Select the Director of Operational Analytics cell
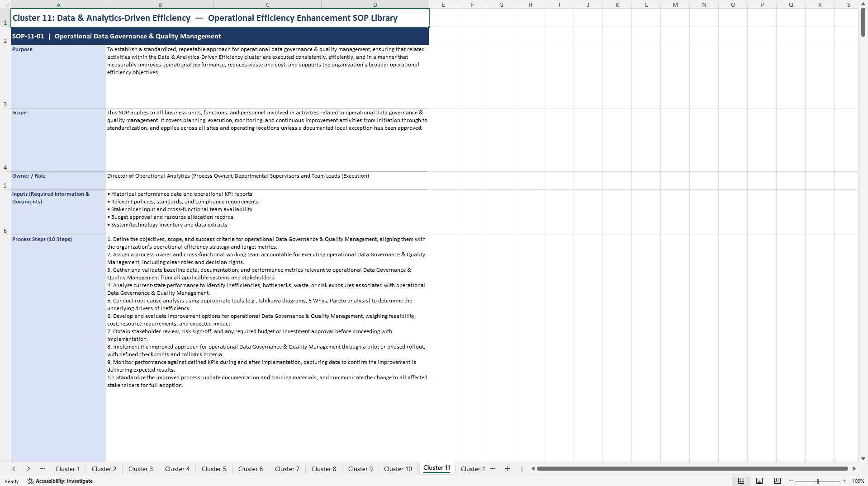The image size is (868, 486). tap(267, 180)
